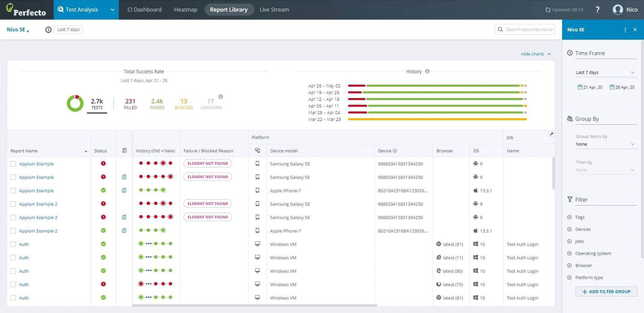Open the help question mark icon
The image size is (644, 313).
point(598,9)
